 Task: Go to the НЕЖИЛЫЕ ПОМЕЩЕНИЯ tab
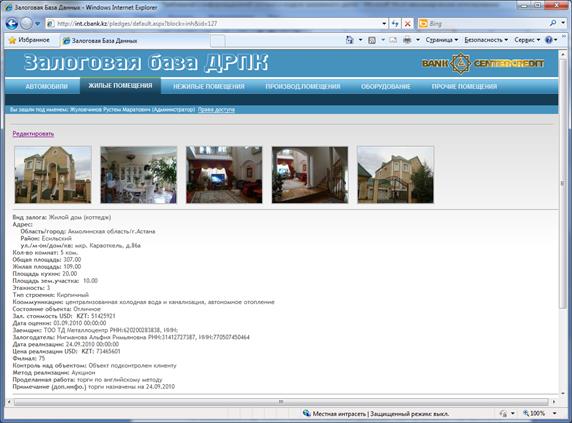pos(209,87)
